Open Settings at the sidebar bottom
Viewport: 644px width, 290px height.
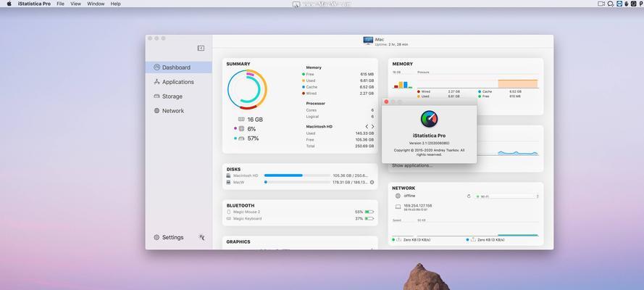(169, 237)
